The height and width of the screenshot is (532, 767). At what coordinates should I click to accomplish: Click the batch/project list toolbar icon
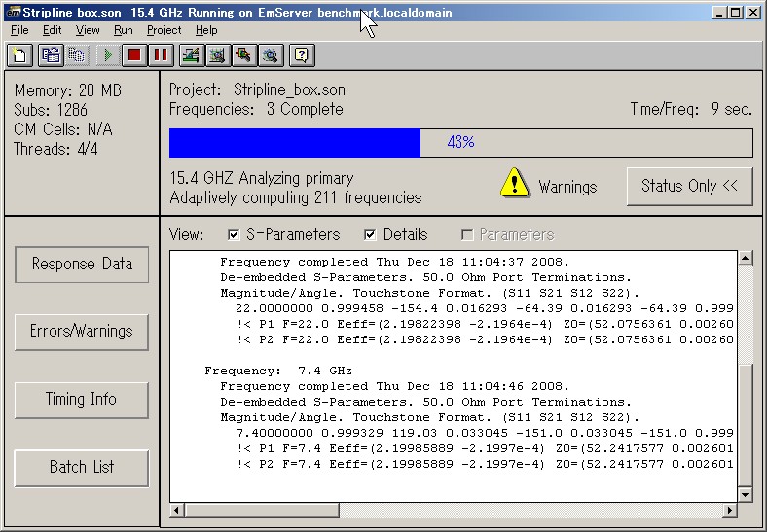pyautogui.click(x=51, y=55)
